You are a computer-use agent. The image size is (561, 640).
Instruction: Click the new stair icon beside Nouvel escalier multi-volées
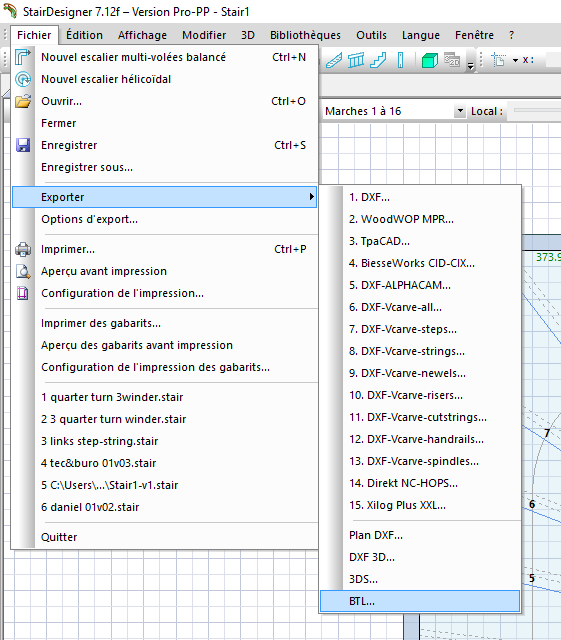click(x=23, y=57)
